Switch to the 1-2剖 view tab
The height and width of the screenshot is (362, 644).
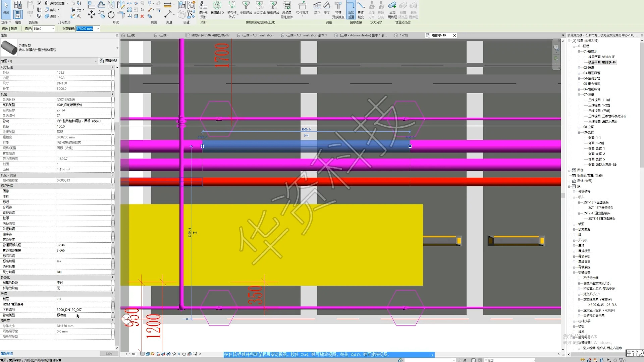pyautogui.click(x=404, y=35)
